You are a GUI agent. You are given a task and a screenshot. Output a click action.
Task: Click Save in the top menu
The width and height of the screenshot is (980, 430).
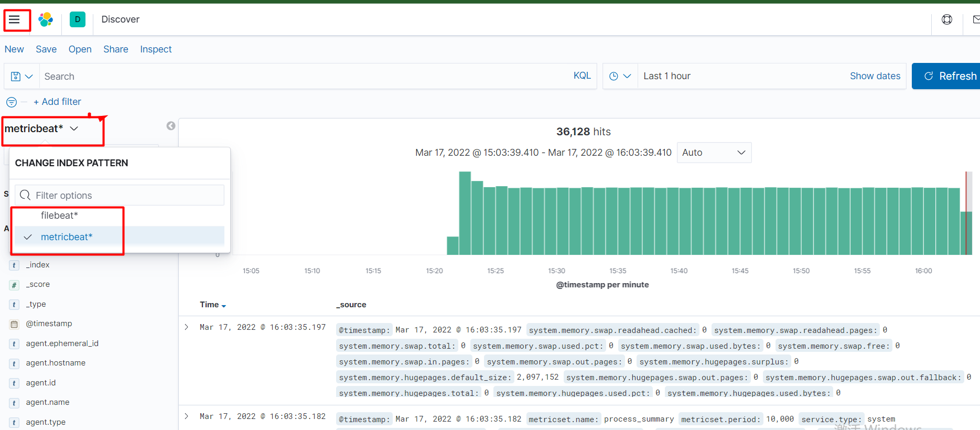coord(46,49)
